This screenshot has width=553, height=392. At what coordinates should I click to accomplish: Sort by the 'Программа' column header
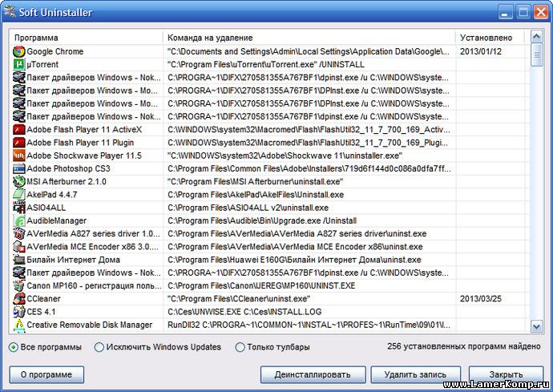(x=87, y=38)
